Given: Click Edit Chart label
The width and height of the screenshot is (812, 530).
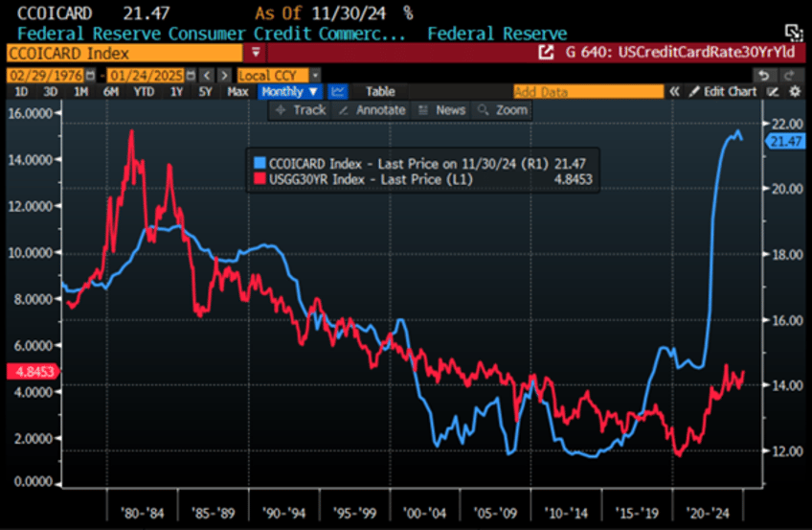Looking at the screenshot, I should tap(731, 92).
